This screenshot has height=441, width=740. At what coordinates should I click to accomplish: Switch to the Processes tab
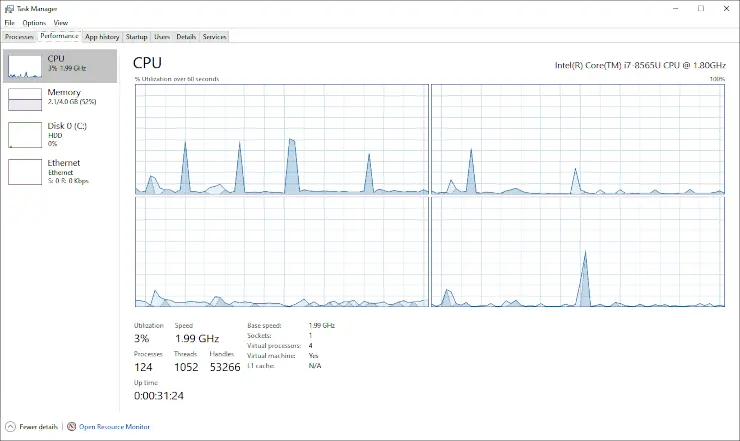pyautogui.click(x=19, y=37)
